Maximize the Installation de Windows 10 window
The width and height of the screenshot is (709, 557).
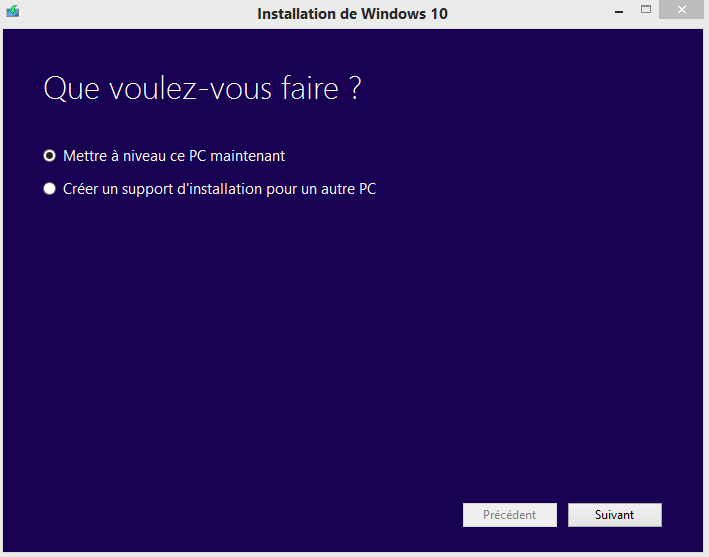coord(646,9)
